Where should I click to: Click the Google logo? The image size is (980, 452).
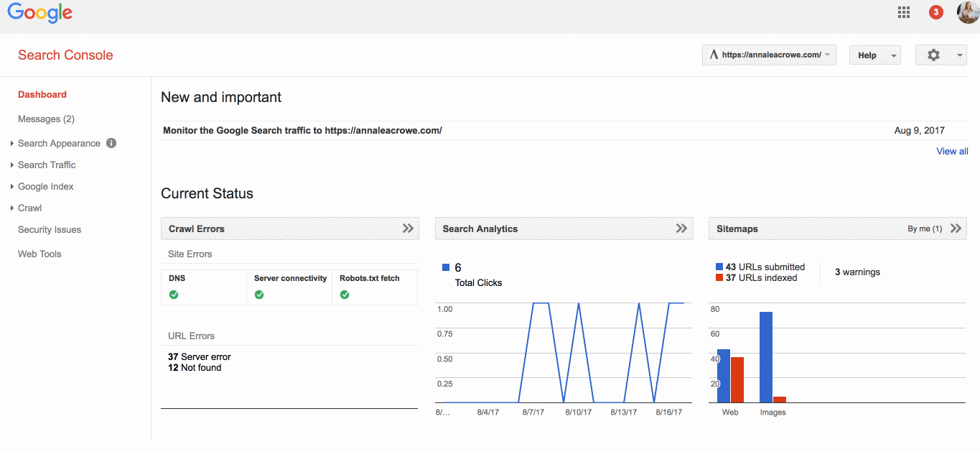[x=40, y=14]
